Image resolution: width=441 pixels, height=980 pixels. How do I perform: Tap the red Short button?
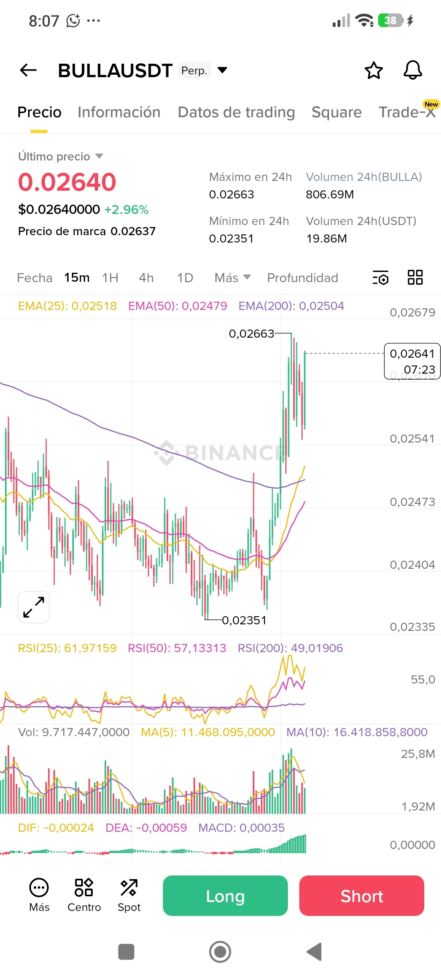point(362,895)
